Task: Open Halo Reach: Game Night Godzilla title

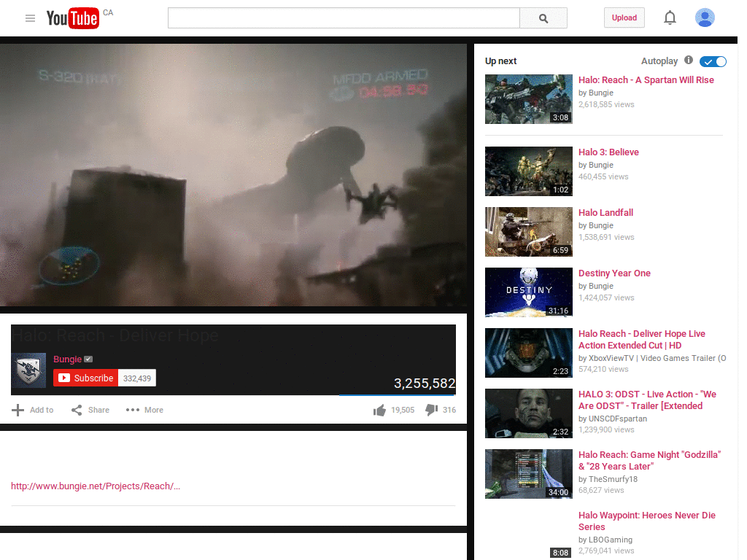Action: point(649,461)
